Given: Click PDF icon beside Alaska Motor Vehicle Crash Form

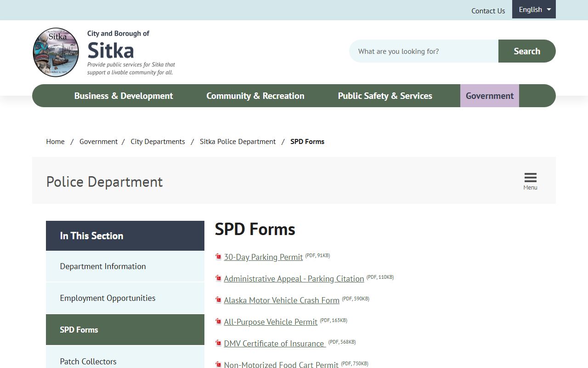Looking at the screenshot, I should (x=219, y=300).
